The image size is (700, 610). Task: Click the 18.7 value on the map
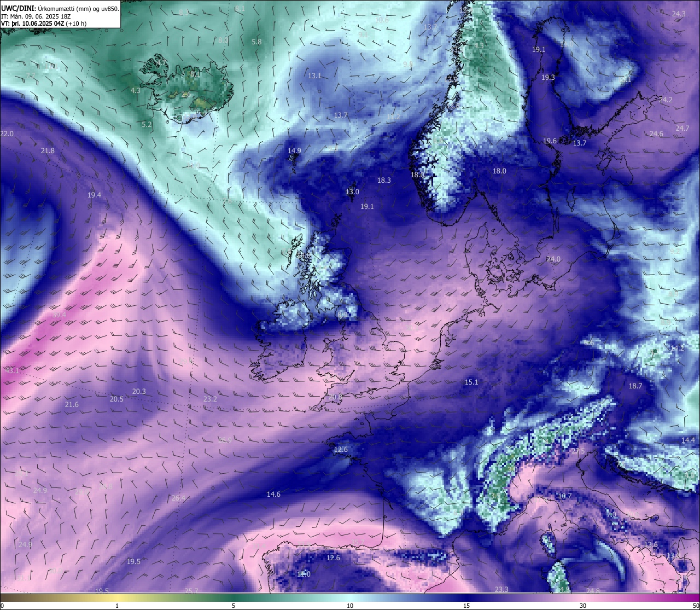(635, 386)
